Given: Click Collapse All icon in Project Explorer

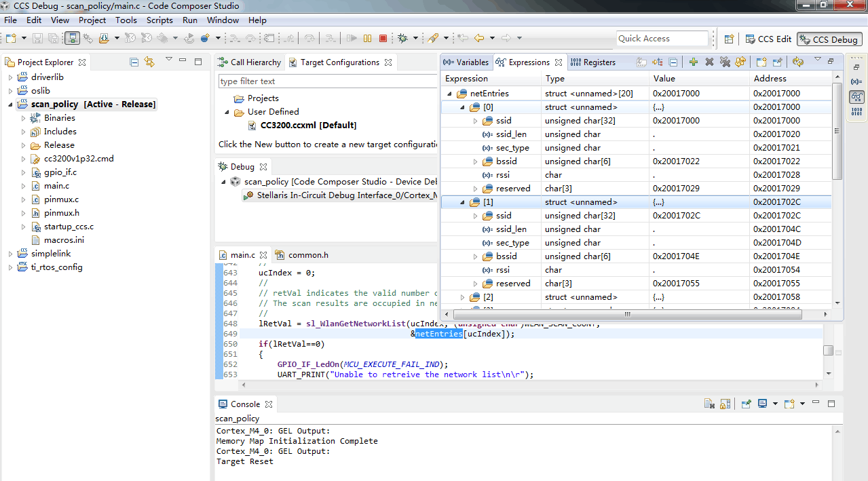Looking at the screenshot, I should (134, 62).
